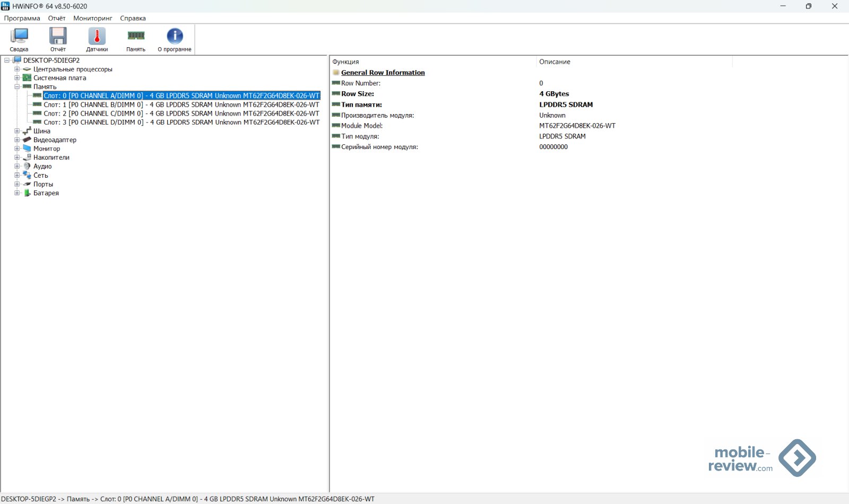Select Слот: 3 CHANNEL D/DIMM 0 row

pyautogui.click(x=181, y=122)
